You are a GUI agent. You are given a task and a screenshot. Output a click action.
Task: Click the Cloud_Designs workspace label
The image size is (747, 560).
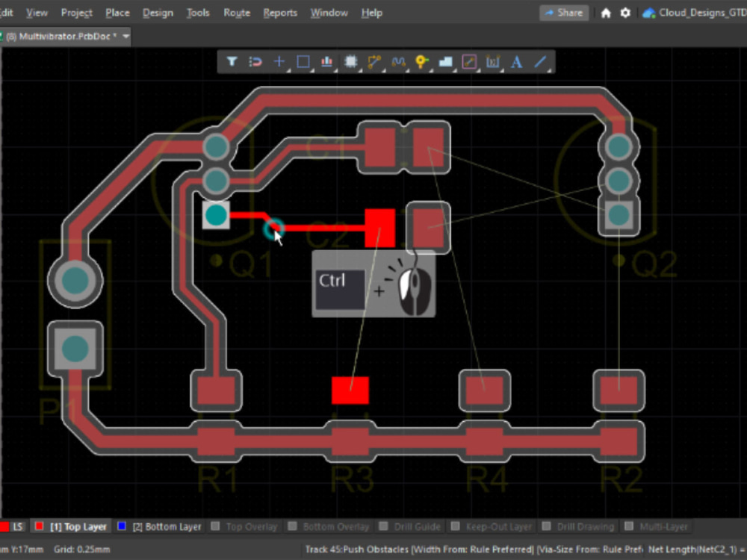[702, 13]
